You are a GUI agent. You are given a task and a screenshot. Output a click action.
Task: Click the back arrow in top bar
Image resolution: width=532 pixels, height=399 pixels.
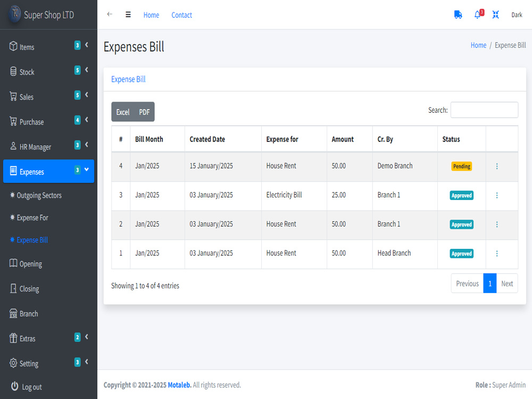(x=110, y=14)
